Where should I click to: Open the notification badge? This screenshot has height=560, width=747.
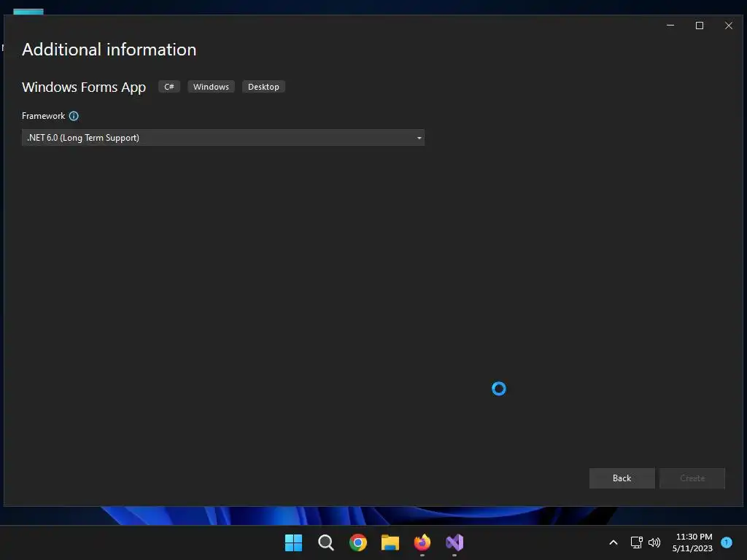point(727,542)
